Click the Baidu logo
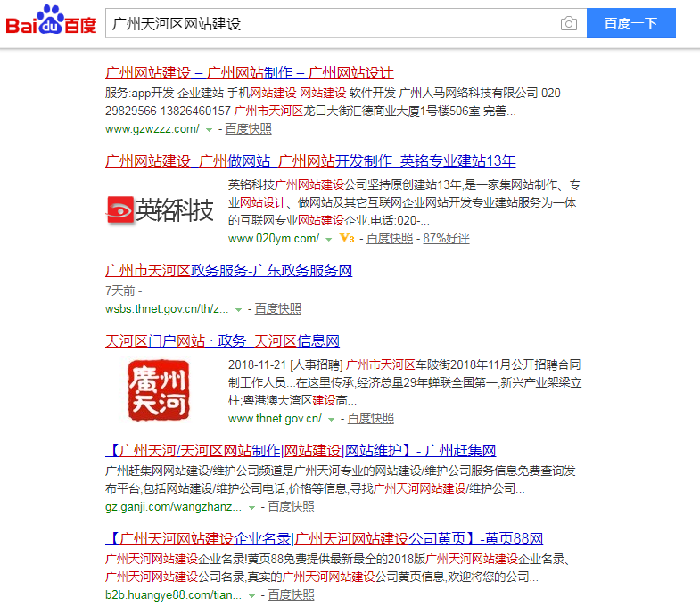Viewport: 700px width, 614px height. tap(51, 23)
